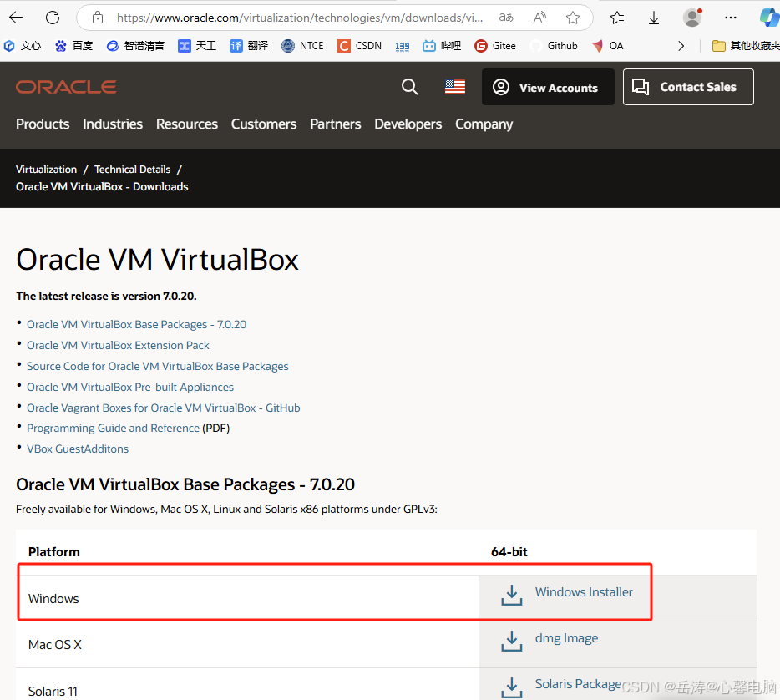Open the translate page icon in address bar
780x700 pixels.
[506, 18]
